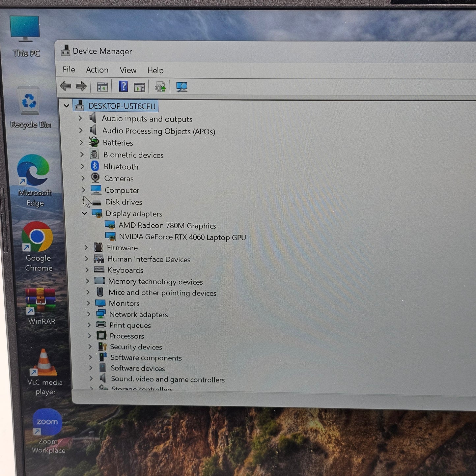This screenshot has height=476, width=476.
Task: Expand the Network adapters category
Action: click(88, 314)
